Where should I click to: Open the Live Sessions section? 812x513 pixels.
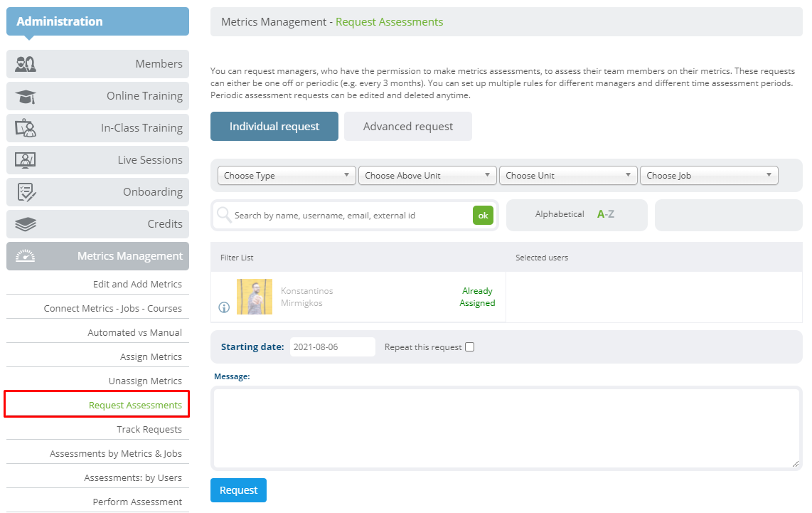point(98,160)
